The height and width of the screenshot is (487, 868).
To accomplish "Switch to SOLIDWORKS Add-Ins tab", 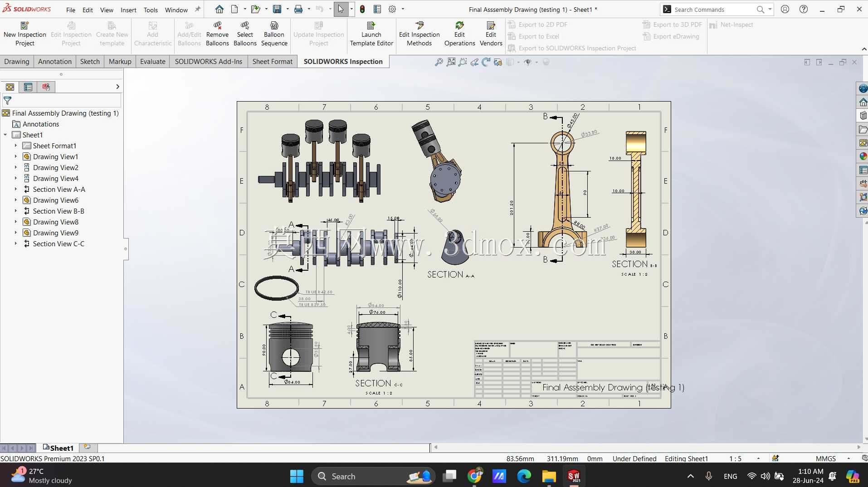I will 209,62.
